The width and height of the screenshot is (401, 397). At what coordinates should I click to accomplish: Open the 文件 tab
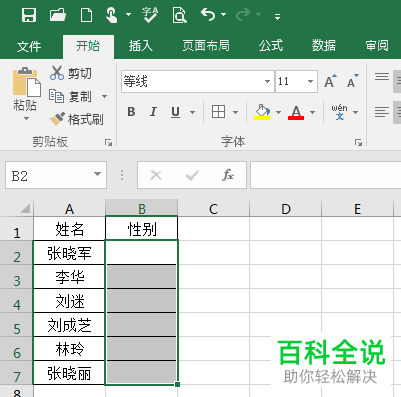[x=29, y=46]
